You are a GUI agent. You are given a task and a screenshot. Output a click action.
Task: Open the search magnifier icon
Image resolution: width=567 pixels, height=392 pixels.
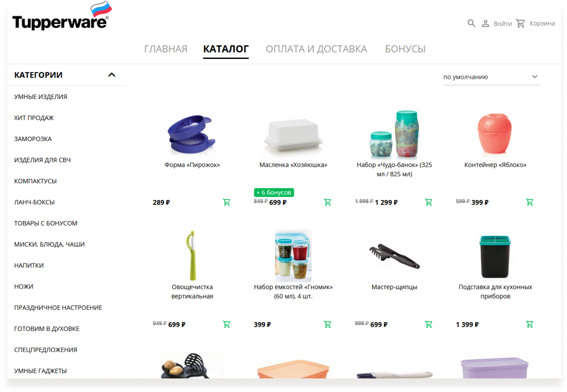coord(471,23)
